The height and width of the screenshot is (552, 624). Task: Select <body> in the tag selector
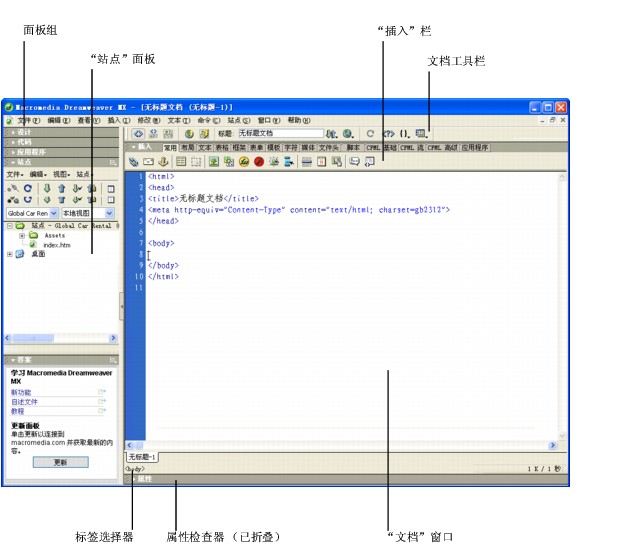pyautogui.click(x=135, y=469)
